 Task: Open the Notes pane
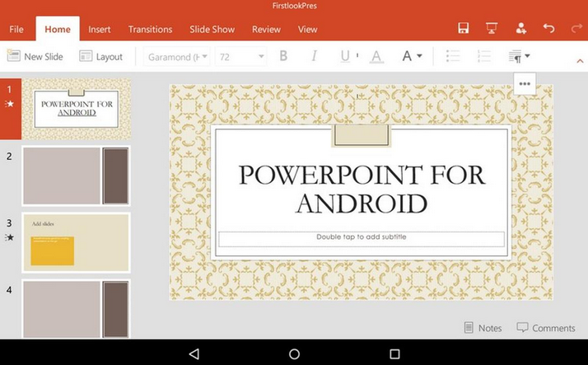click(x=483, y=327)
